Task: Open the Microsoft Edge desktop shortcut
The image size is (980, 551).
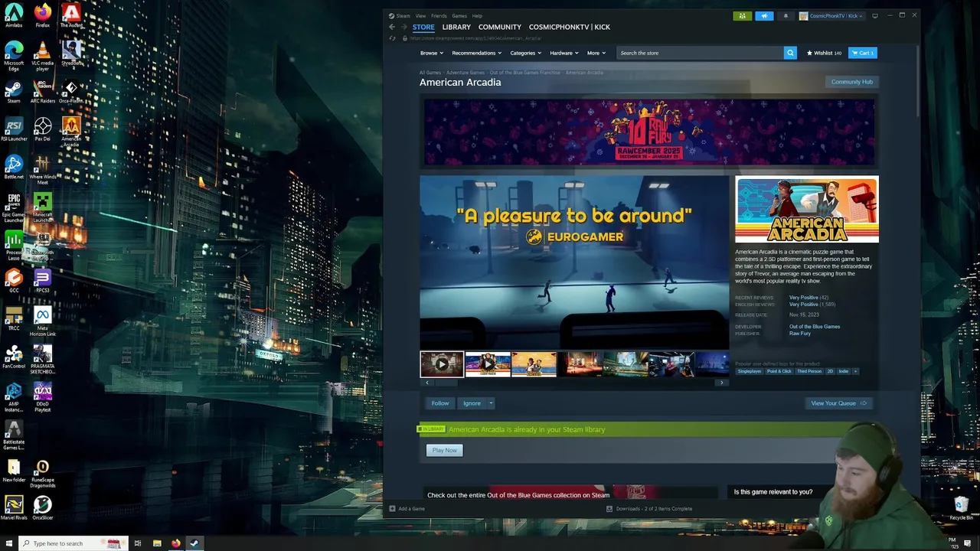Action: pyautogui.click(x=14, y=55)
